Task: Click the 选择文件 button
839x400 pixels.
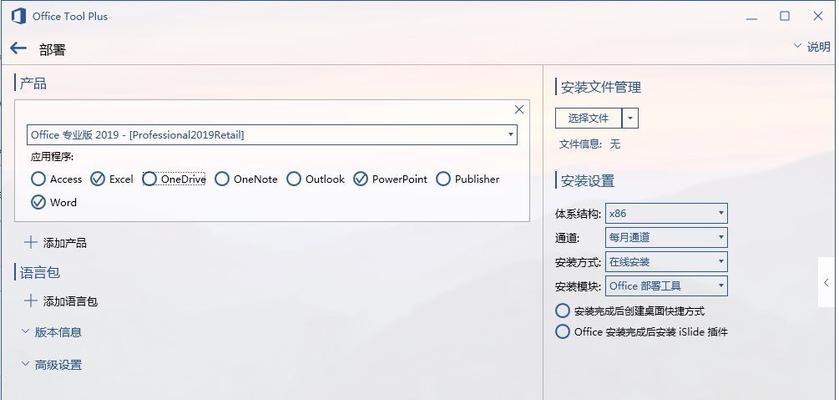Action: pyautogui.click(x=589, y=118)
